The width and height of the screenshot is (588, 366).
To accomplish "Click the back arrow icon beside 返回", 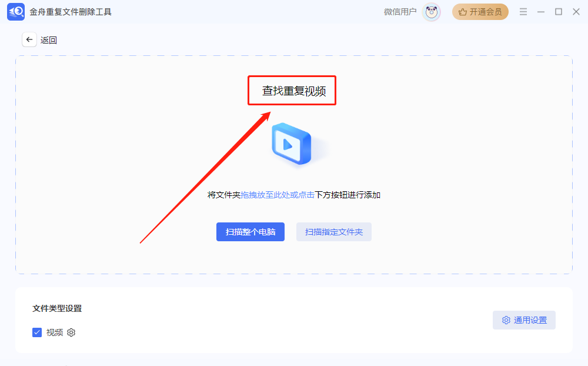I will point(29,39).
